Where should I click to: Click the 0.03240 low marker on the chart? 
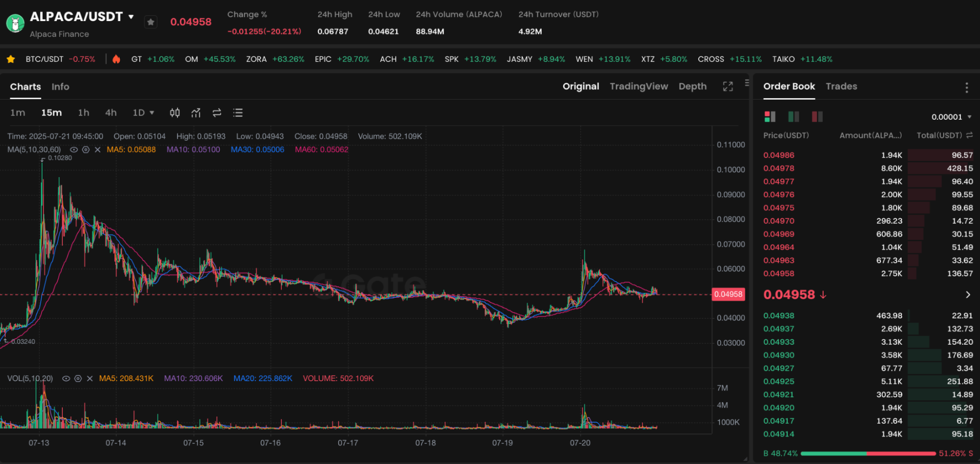coord(23,341)
